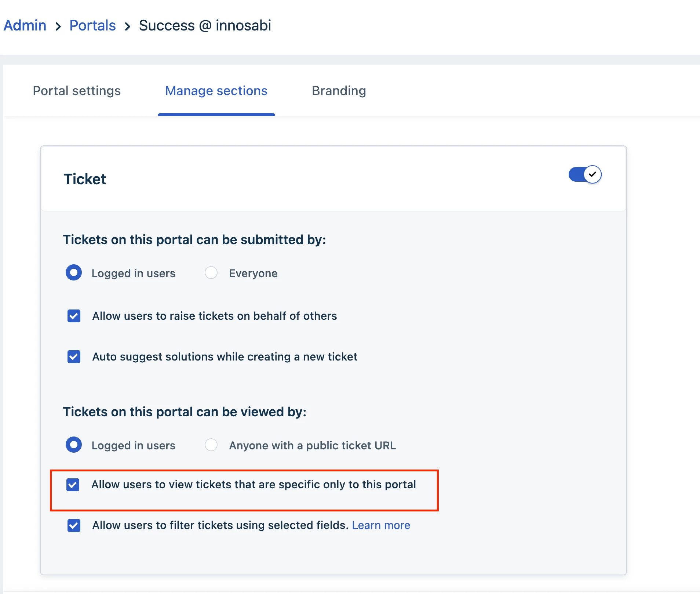Screen dimensions: 700x594
Task: Choose Anyone with a public ticket URL
Action: (211, 445)
